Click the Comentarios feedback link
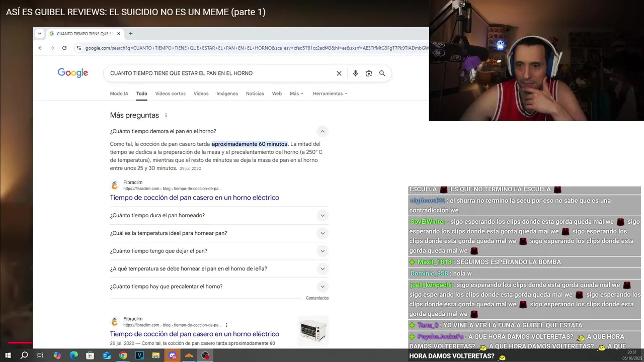This screenshot has width=644, height=362. 317,298
